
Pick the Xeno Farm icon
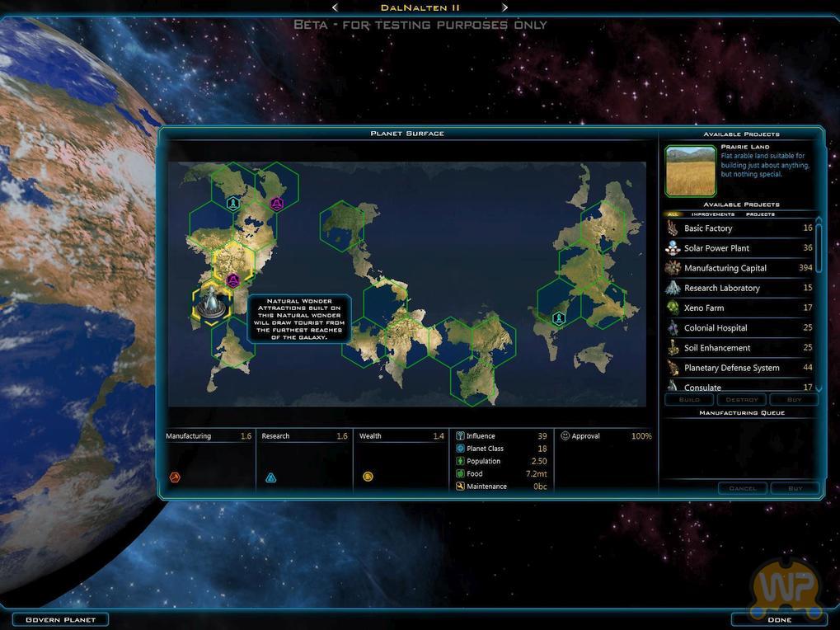(673, 308)
